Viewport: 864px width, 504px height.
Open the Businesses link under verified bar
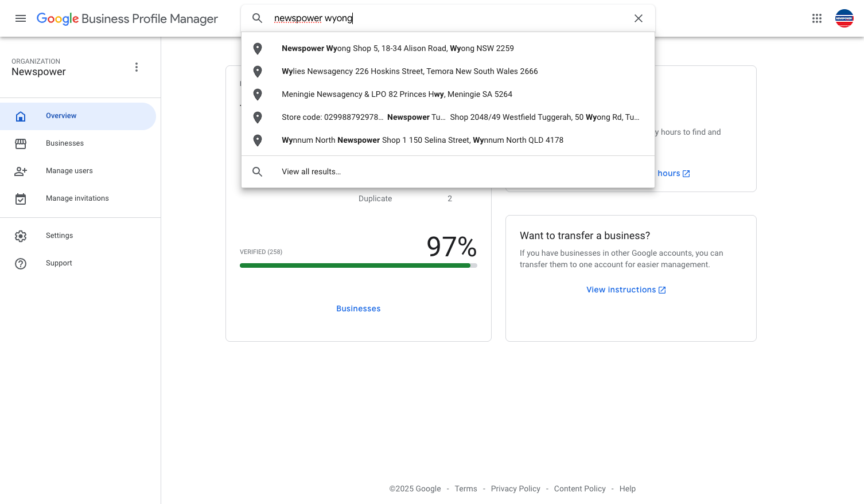click(359, 309)
